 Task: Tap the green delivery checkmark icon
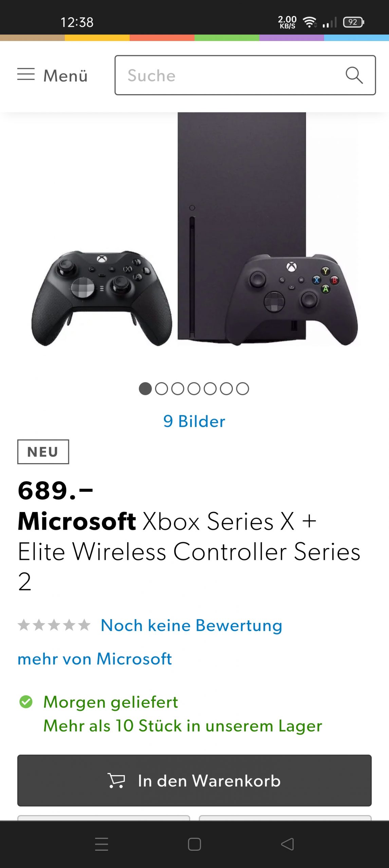[26, 702]
